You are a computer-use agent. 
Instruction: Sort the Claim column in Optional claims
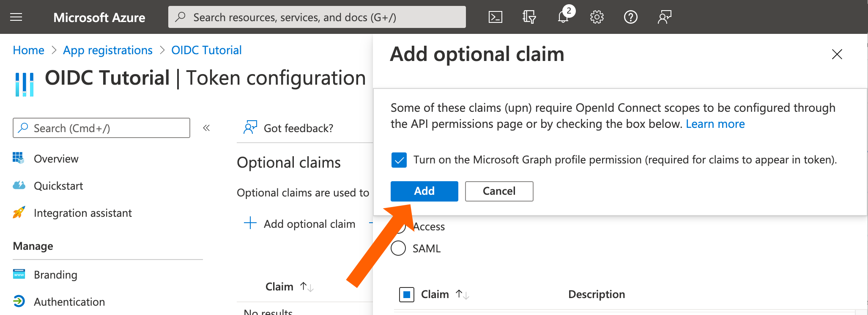pyautogui.click(x=307, y=287)
